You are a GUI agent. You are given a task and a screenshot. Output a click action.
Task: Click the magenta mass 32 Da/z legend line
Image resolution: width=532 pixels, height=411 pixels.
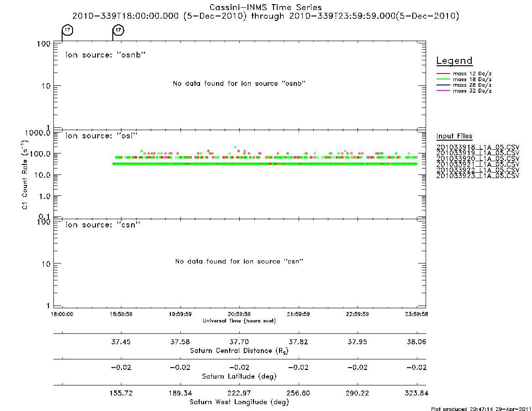(x=443, y=91)
